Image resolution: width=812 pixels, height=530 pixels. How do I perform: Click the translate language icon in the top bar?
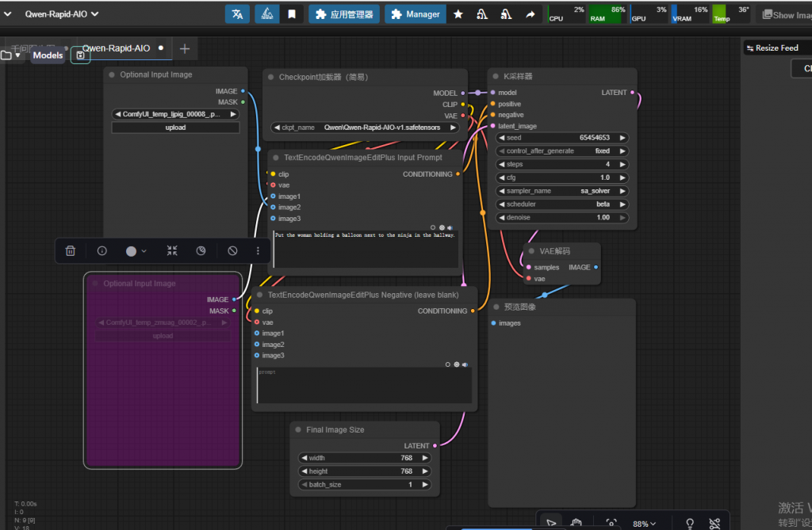(237, 14)
